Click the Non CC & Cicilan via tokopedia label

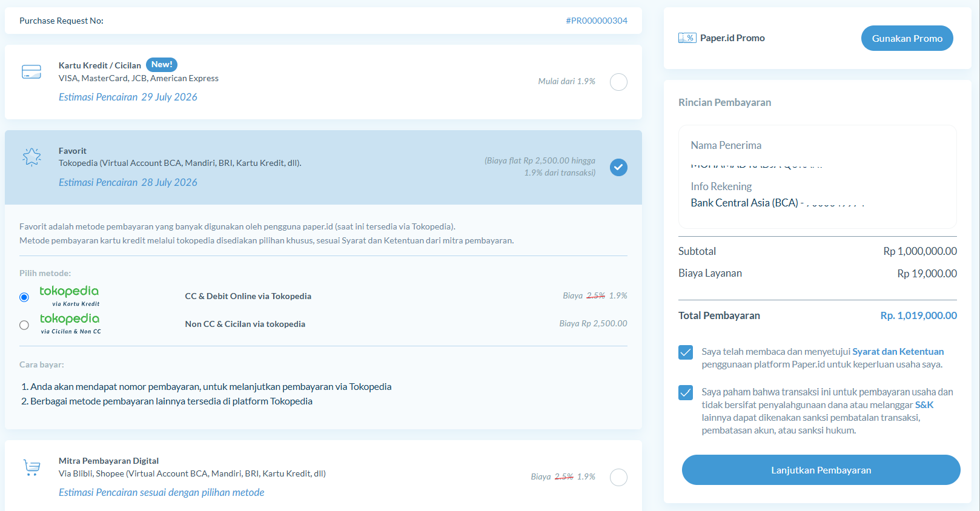pyautogui.click(x=245, y=324)
